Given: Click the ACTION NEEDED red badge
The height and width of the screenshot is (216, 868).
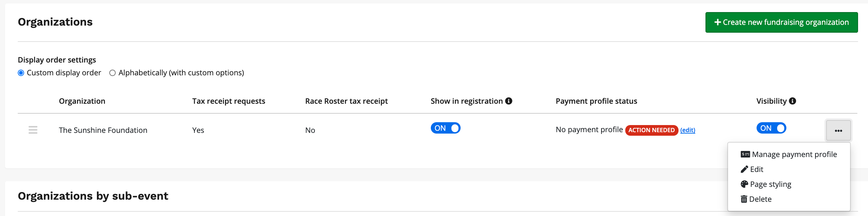Looking at the screenshot, I should coord(652,130).
